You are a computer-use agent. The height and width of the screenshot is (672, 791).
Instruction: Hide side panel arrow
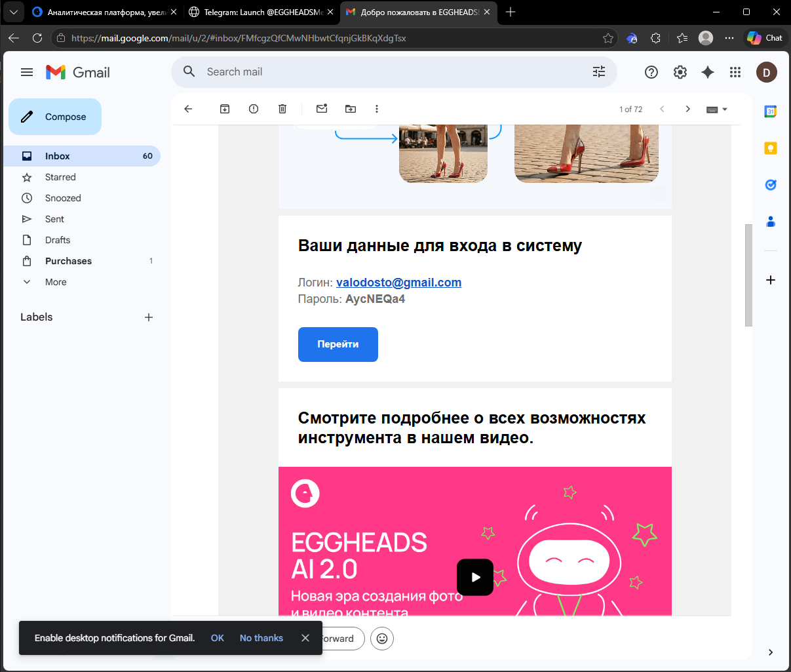771,652
